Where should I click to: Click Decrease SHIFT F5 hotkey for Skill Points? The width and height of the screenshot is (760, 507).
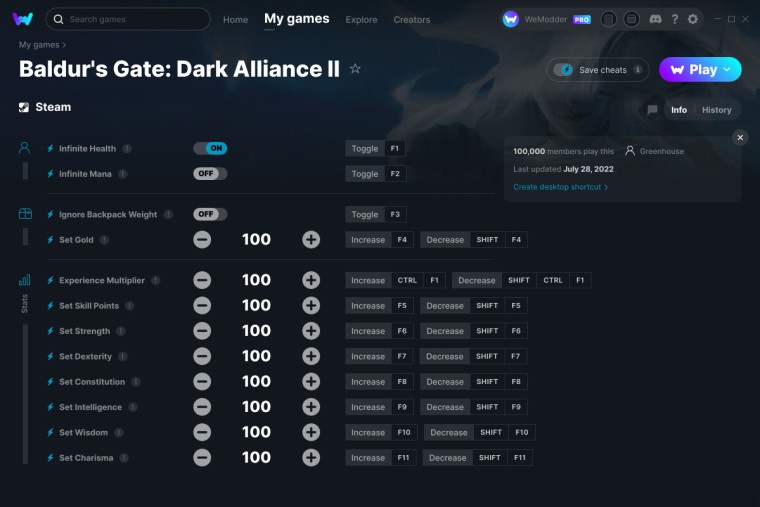[x=474, y=305]
